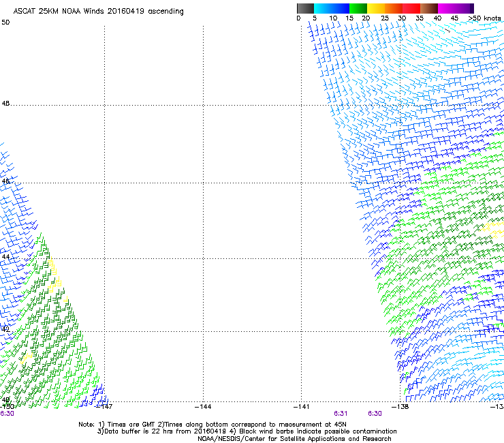The image size is (504, 443).
Task: Click the '45' legend scale label
Action: point(454,18)
